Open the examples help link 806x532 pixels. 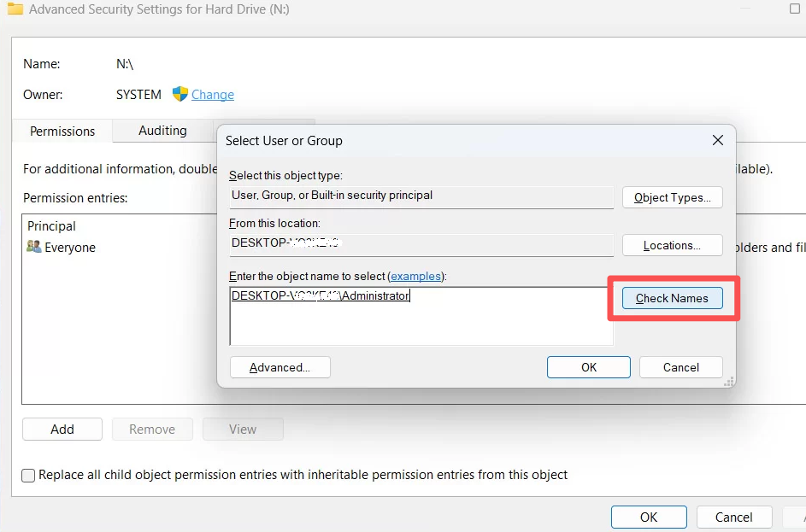click(416, 277)
